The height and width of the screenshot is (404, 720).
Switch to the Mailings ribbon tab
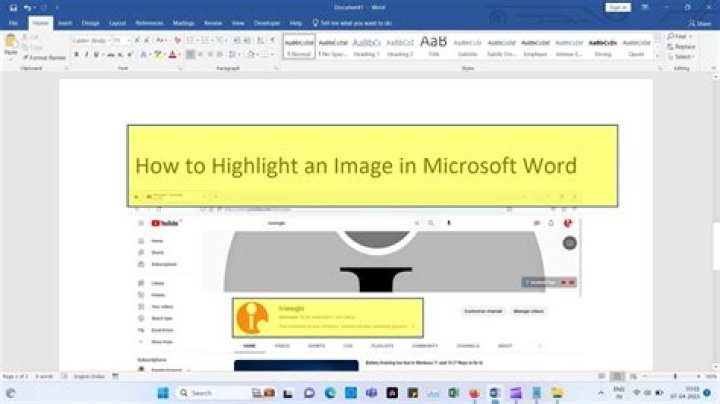click(x=183, y=23)
